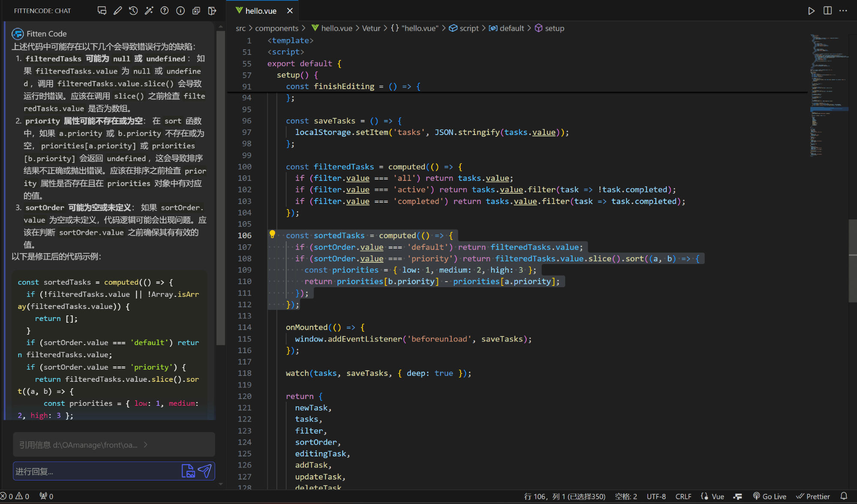Image resolution: width=857 pixels, height=504 pixels.
Task: Click Vetur breadcrumb segment
Action: (371, 28)
